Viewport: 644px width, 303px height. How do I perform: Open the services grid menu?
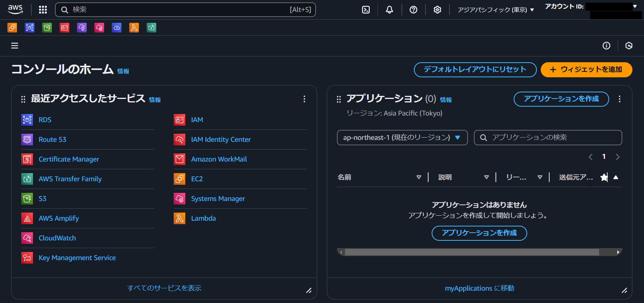(x=43, y=10)
